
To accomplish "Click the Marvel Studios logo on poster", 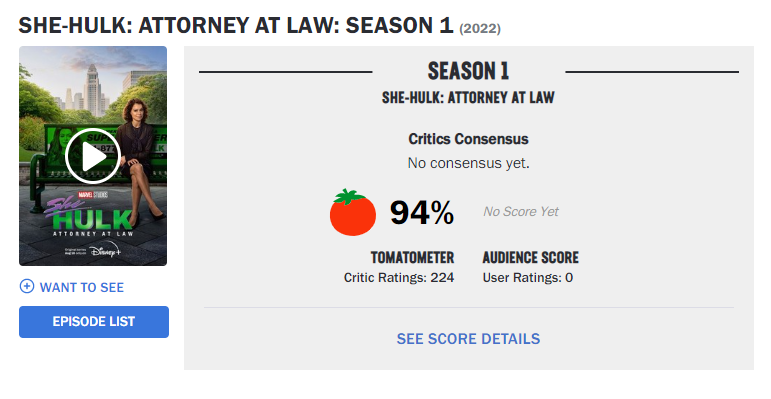I will click(x=93, y=194).
